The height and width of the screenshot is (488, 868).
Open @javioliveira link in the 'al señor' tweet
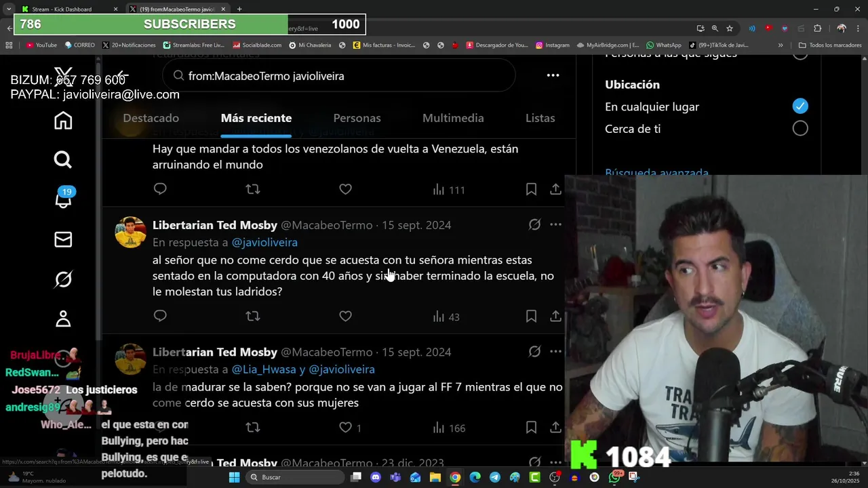[x=264, y=242]
